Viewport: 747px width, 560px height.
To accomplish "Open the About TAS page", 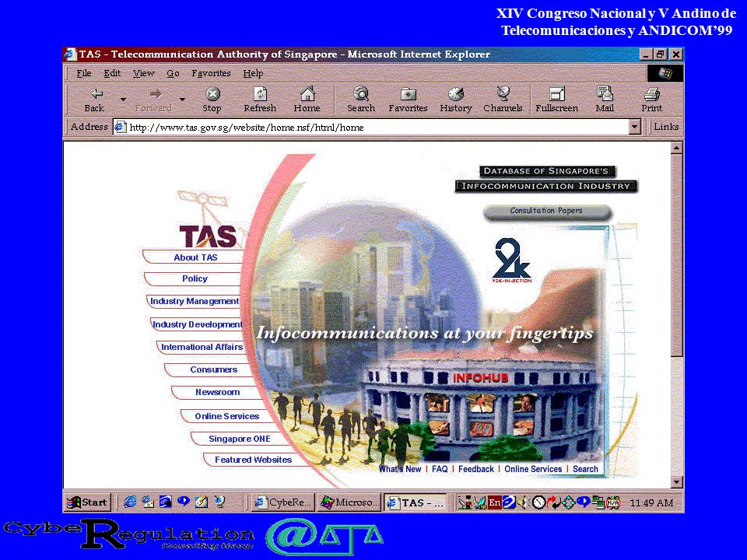I will (x=195, y=257).
